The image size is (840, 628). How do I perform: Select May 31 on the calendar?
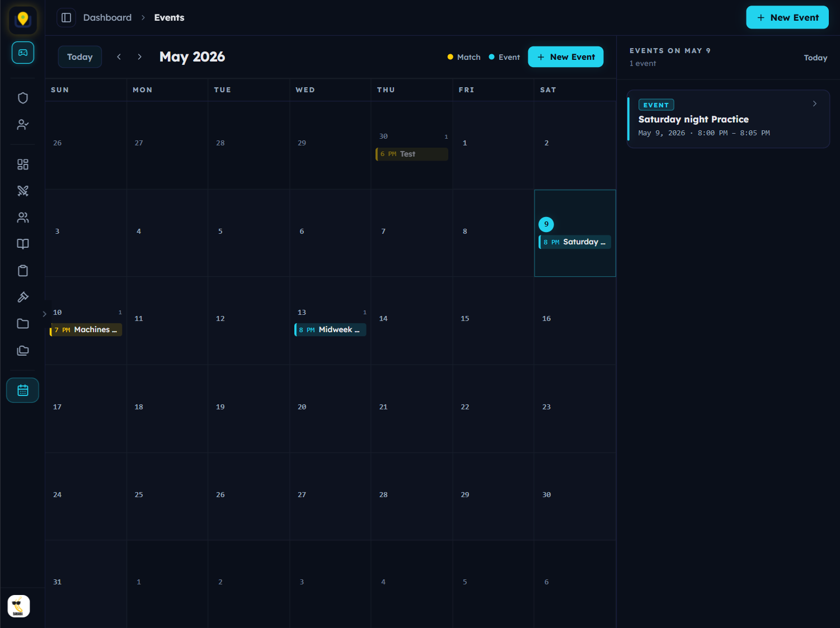point(86,584)
